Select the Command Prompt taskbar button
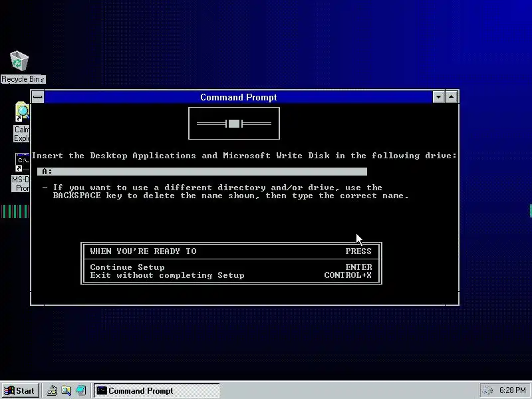The height and width of the screenshot is (399, 532). [x=157, y=391]
